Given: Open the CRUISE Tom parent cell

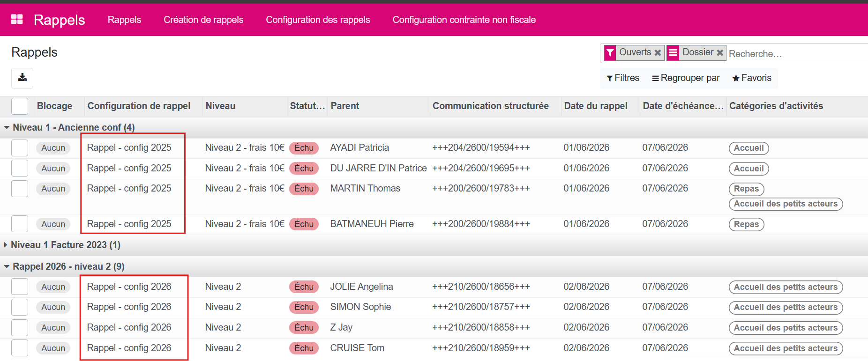Looking at the screenshot, I should pyautogui.click(x=357, y=348).
